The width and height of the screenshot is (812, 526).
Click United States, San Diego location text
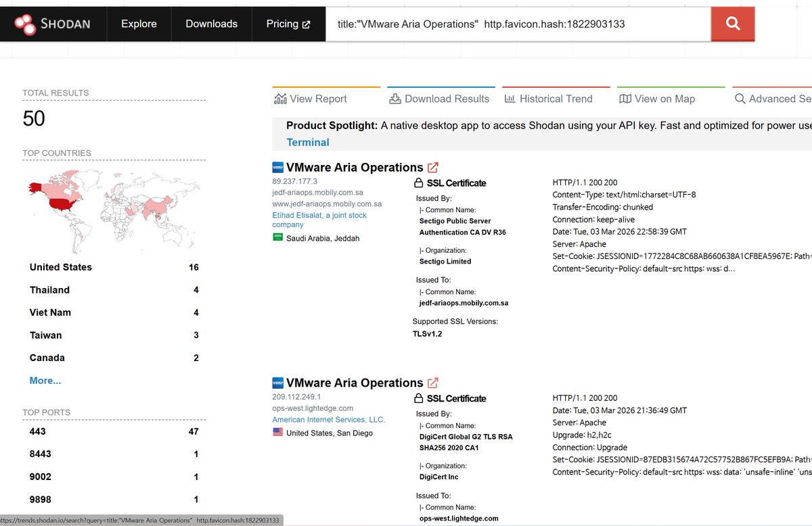point(330,433)
